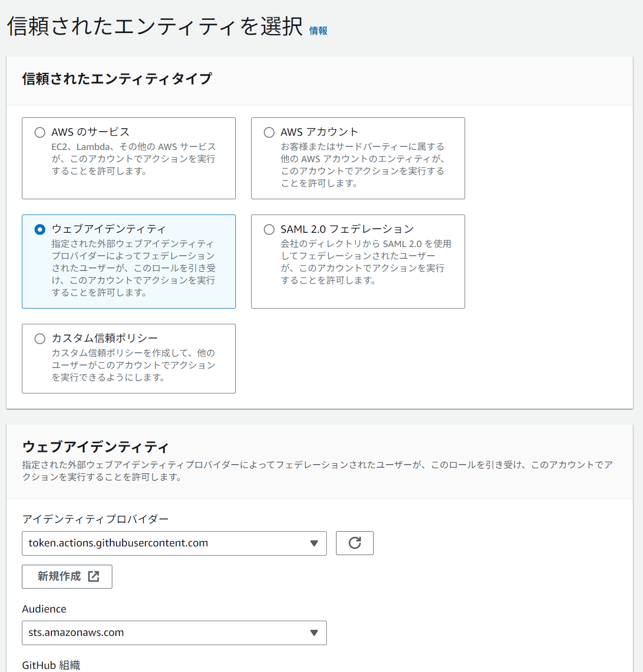Viewport: 643px width, 672px height.
Task: Click the external link icon in 新規作成
Action: coord(94,576)
